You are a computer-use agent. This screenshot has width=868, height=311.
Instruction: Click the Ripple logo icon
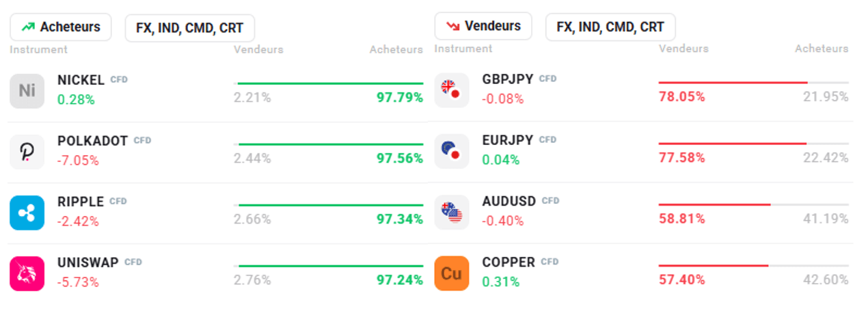27,213
